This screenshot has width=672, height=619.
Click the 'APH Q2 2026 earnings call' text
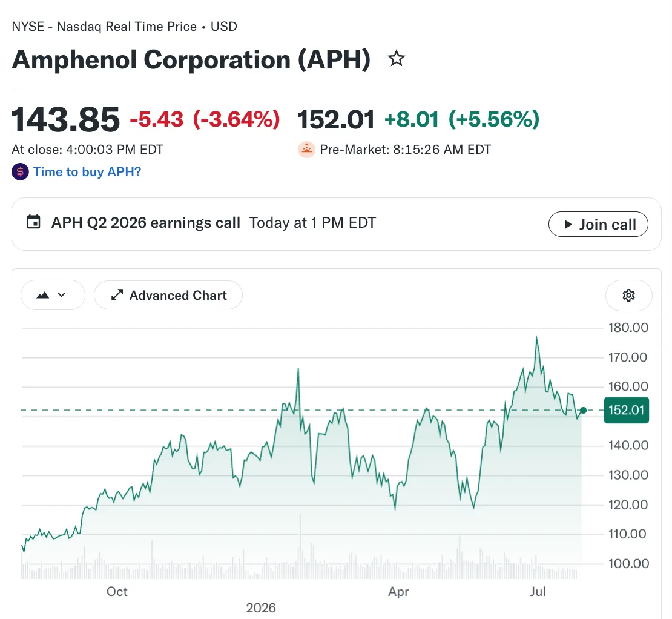(146, 223)
